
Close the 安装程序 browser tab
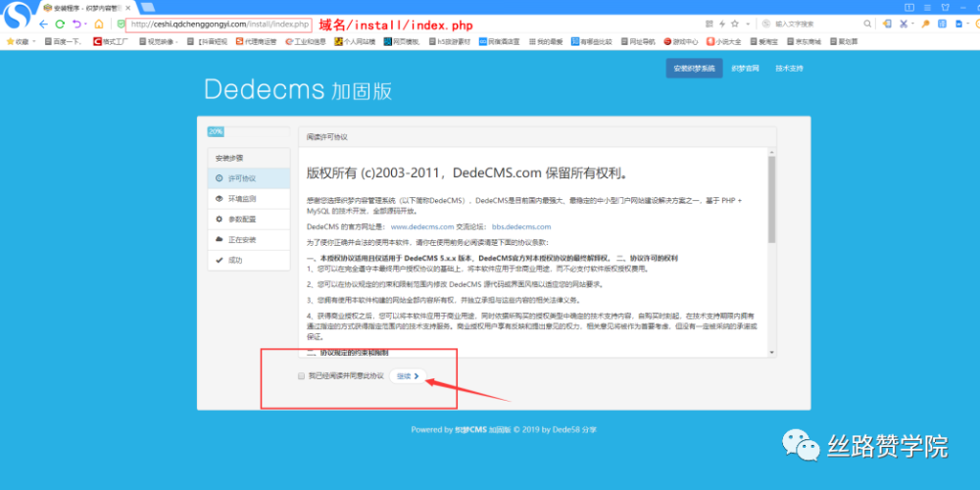point(128,8)
